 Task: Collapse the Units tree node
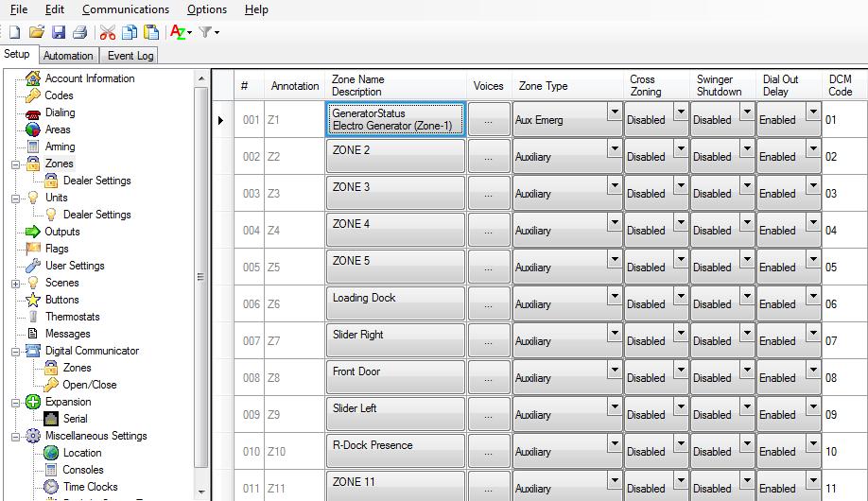[x=15, y=199]
